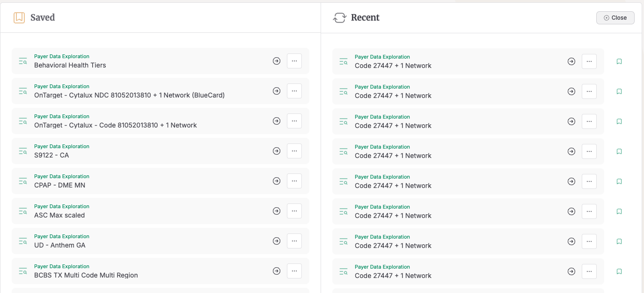Image resolution: width=644 pixels, height=293 pixels.
Task: Click Payer Data Exploration label above S9122 - CA
Action: tap(62, 146)
